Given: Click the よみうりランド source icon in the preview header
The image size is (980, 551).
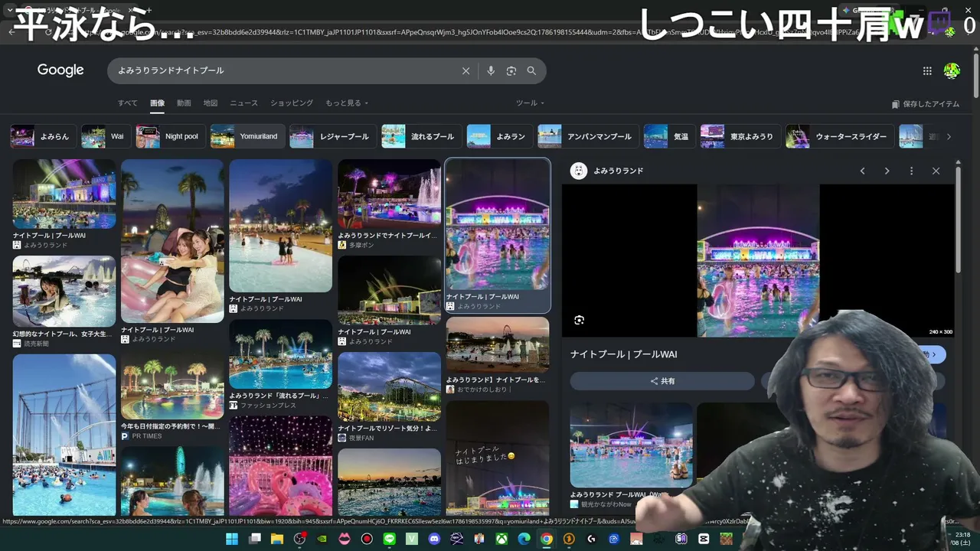Looking at the screenshot, I should [579, 171].
